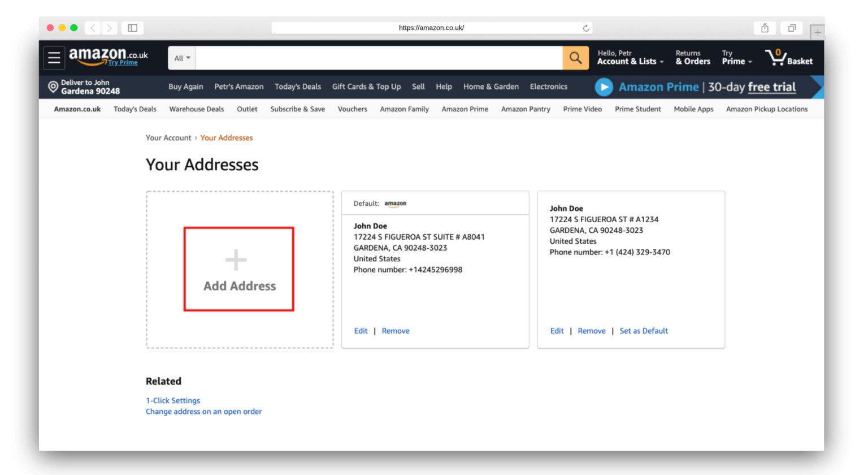Click the Safari address bar
This screenshot has height=475, width=868.
(x=432, y=28)
